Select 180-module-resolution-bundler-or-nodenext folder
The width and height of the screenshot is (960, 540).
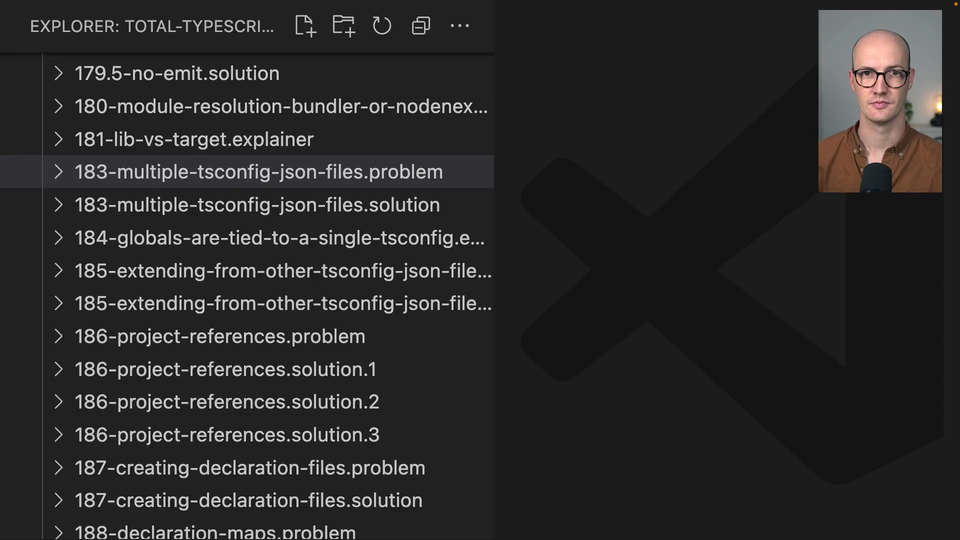[x=281, y=106]
